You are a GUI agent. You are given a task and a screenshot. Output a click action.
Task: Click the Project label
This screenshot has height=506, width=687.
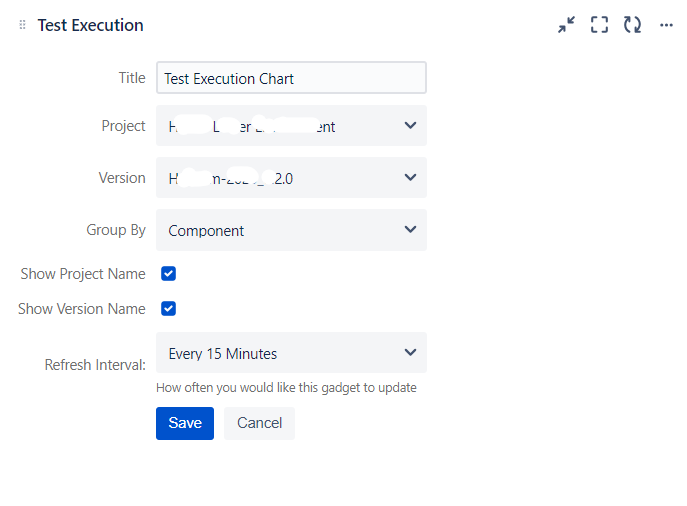click(123, 126)
